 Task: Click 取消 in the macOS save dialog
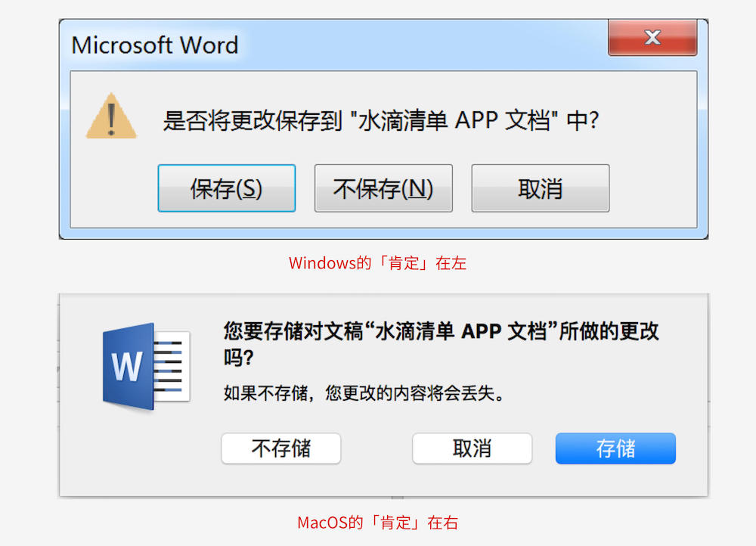point(472,448)
